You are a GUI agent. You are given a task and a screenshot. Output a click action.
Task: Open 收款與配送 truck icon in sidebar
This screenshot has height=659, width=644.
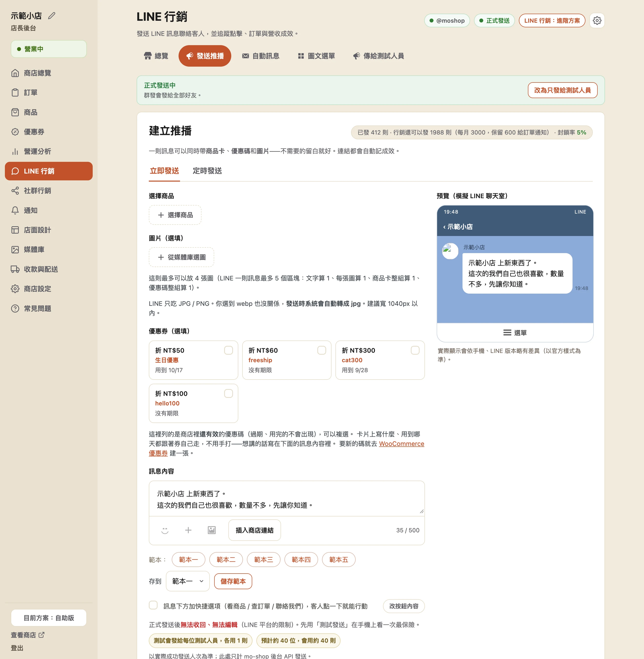[15, 269]
